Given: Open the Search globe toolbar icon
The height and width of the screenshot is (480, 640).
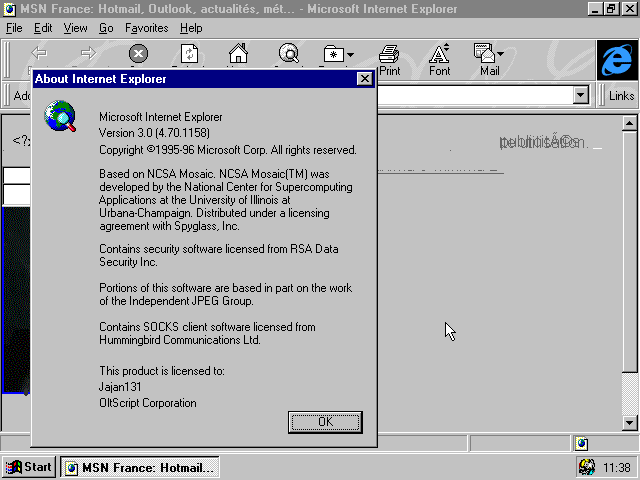Looking at the screenshot, I should (289, 53).
